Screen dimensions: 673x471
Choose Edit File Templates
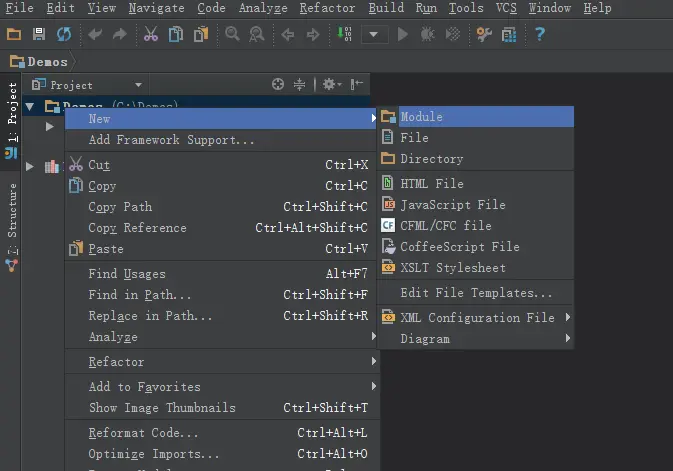click(476, 292)
